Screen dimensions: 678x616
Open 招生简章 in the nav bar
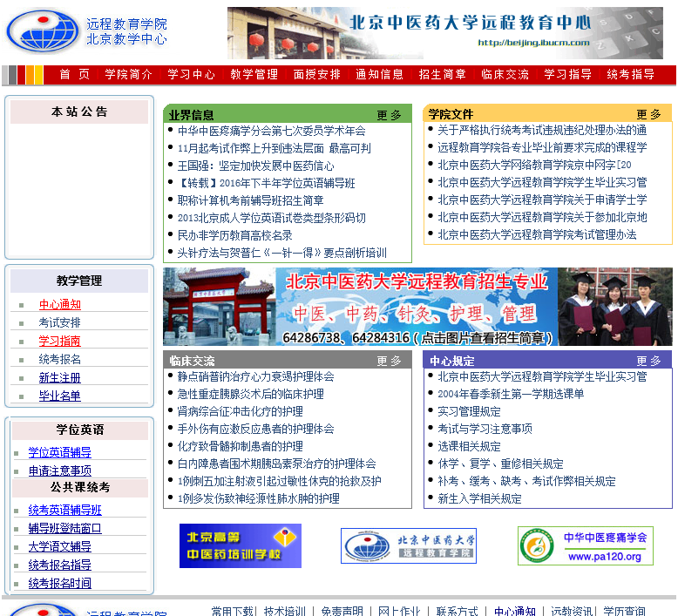pos(442,74)
